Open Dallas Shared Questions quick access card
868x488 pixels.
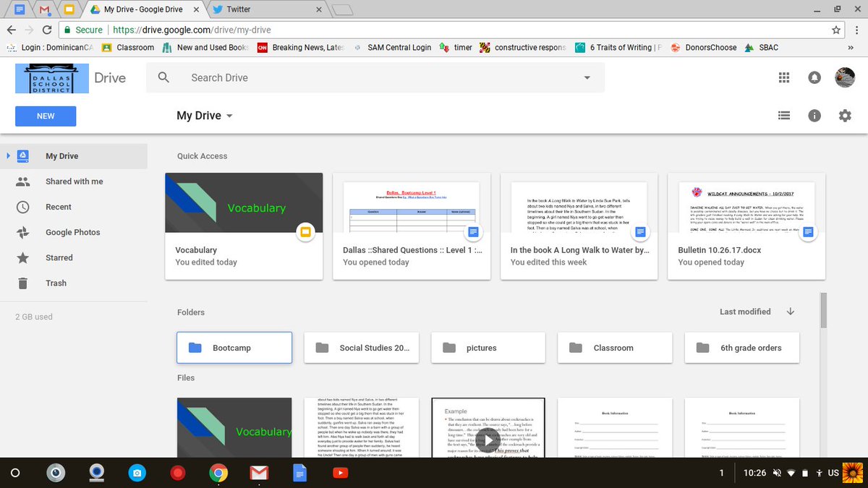click(x=412, y=226)
